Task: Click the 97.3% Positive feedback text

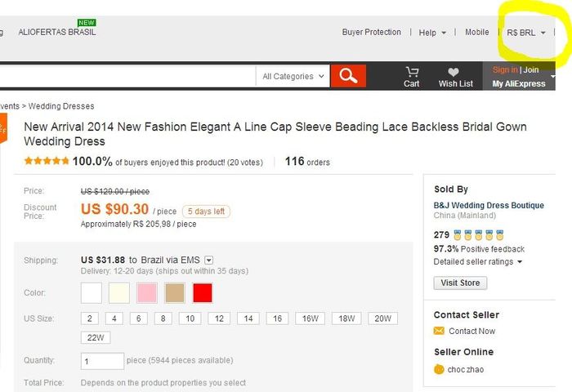Action: 479,249
